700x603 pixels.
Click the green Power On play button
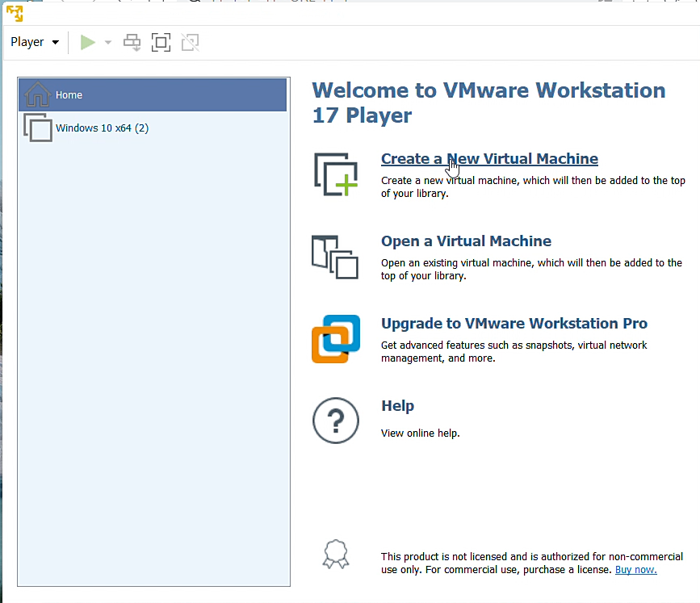[87, 43]
